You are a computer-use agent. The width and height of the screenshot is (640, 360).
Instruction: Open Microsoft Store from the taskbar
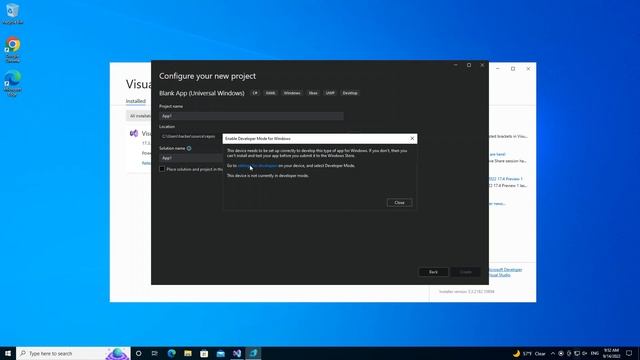pyautogui.click(x=204, y=353)
